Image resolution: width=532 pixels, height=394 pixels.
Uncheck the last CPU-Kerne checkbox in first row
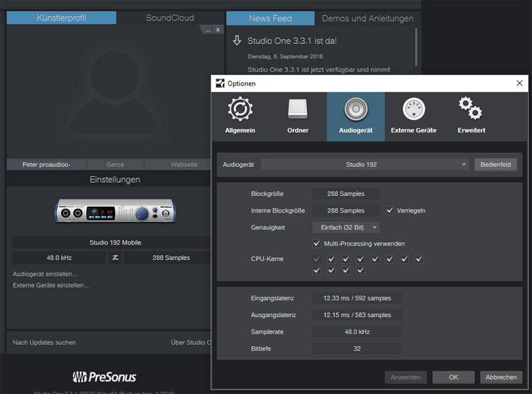(419, 259)
